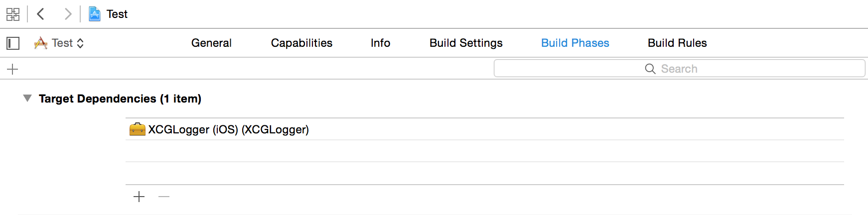This screenshot has width=868, height=215.
Task: Switch to Build Settings tab
Action: click(x=466, y=43)
